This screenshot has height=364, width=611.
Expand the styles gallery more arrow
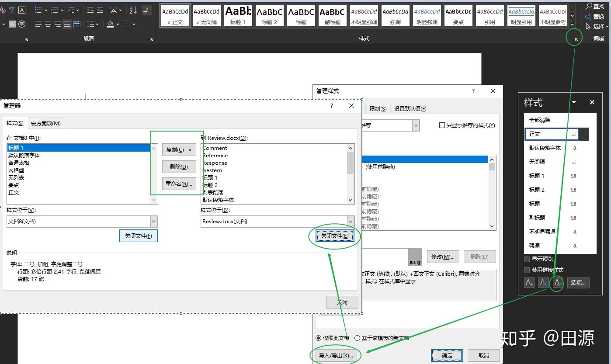[573, 24]
